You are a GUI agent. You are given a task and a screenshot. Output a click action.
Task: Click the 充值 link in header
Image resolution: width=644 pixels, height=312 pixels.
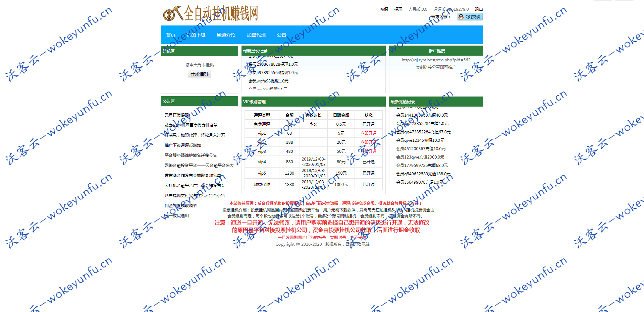pyautogui.click(x=384, y=9)
